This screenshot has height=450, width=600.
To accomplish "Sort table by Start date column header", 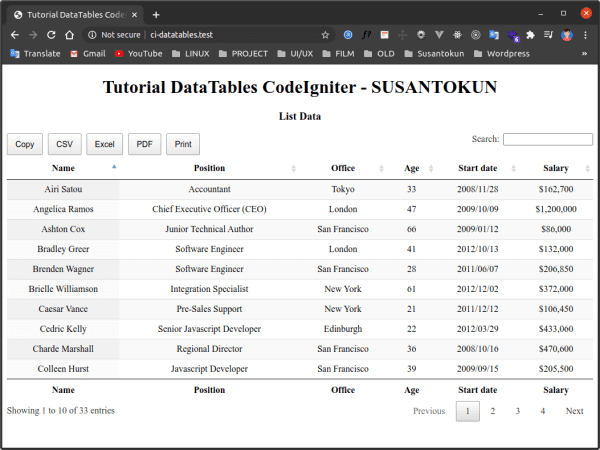I will 478,168.
